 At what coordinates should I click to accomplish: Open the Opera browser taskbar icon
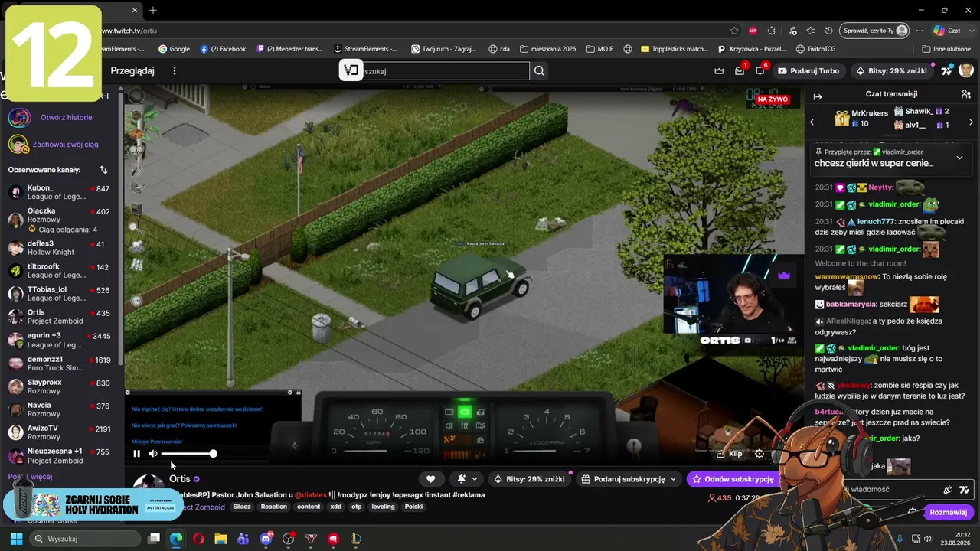coord(198,539)
